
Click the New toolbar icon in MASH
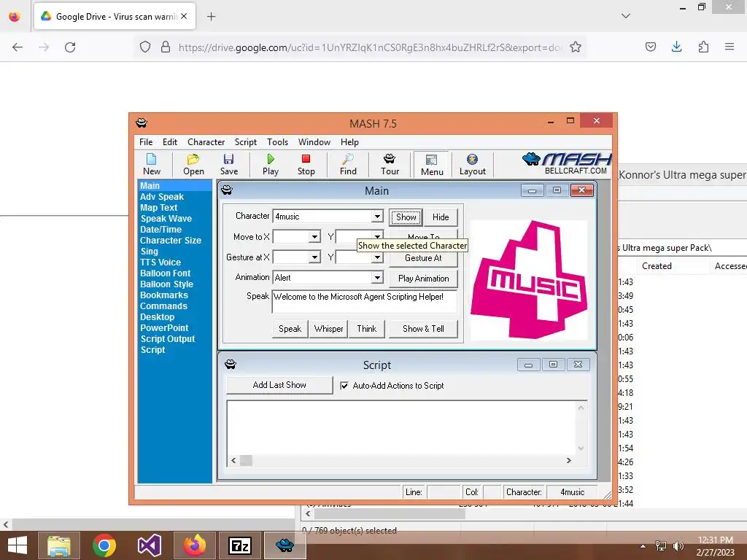point(152,164)
